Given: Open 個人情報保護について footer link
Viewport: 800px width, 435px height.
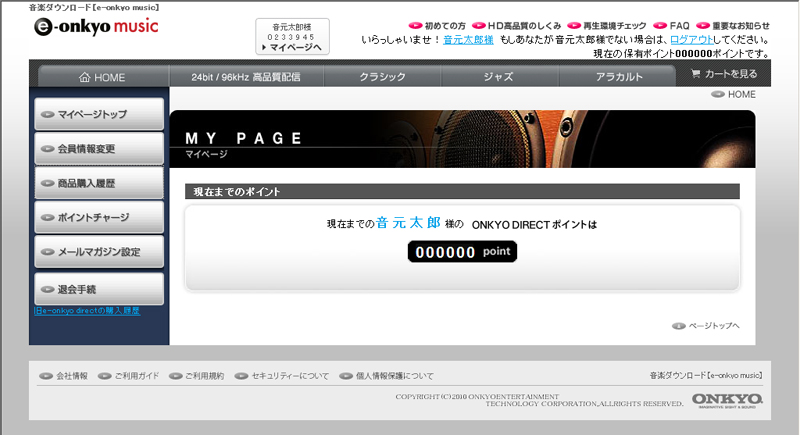Looking at the screenshot, I should pyautogui.click(x=387, y=376).
